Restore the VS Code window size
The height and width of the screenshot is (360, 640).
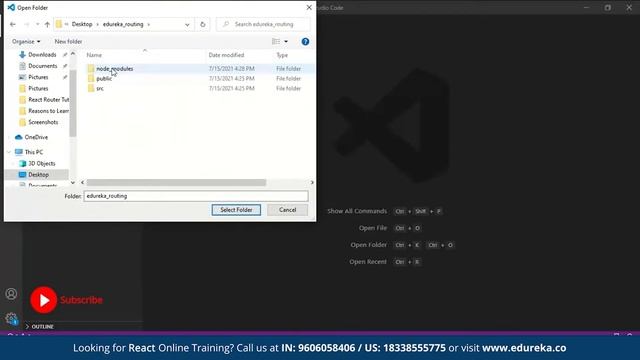coord(608,7)
